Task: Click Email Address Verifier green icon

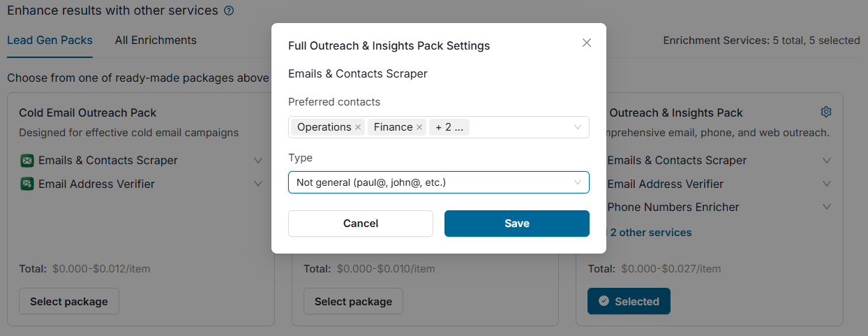Action: pos(27,184)
